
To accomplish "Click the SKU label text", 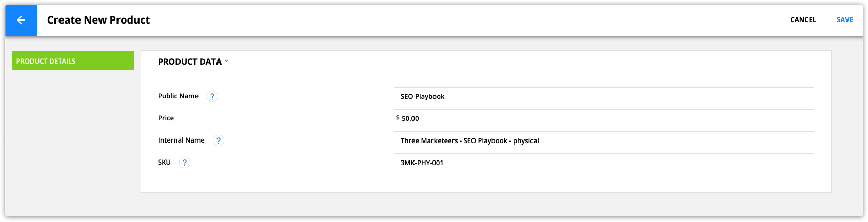I will [x=164, y=163].
